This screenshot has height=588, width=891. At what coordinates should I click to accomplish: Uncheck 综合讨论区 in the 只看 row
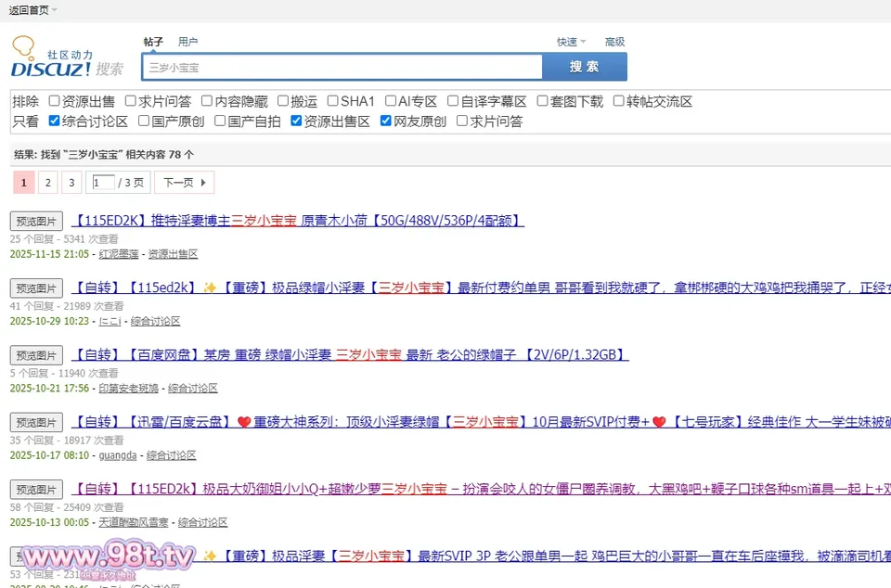click(55, 121)
